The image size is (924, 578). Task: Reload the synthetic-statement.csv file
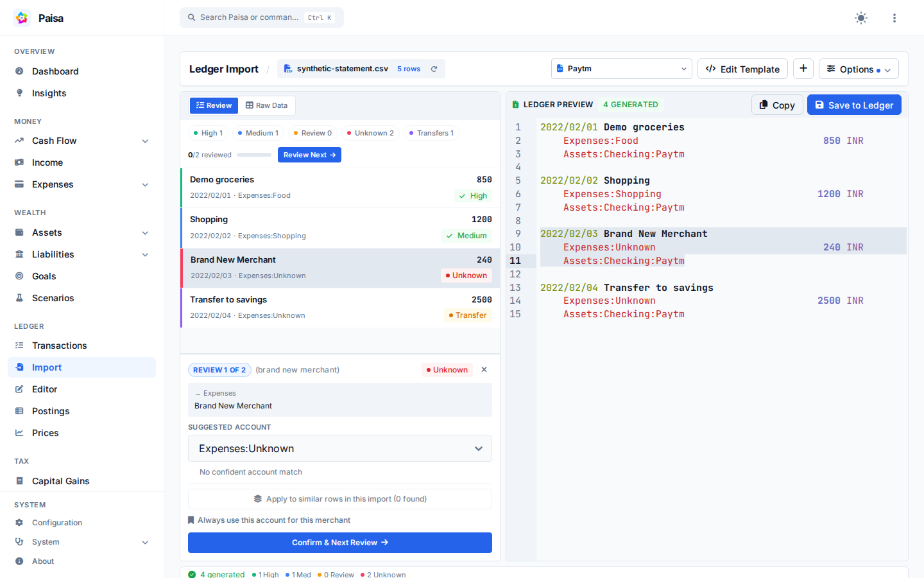click(x=434, y=69)
